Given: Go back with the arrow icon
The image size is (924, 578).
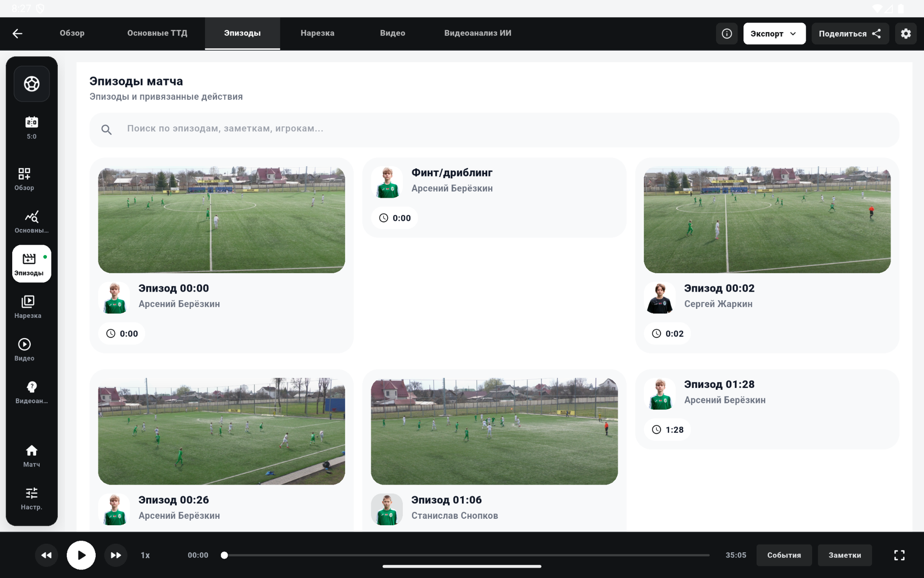Looking at the screenshot, I should coord(18,33).
